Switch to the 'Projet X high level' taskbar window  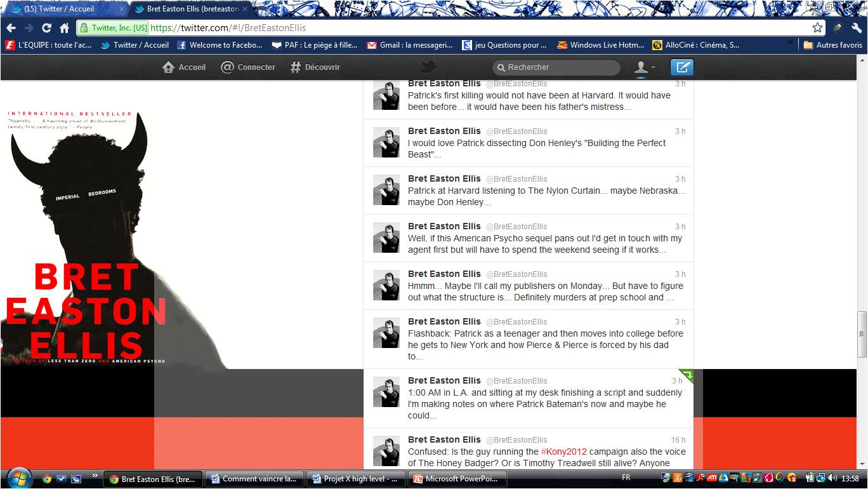tap(355, 479)
